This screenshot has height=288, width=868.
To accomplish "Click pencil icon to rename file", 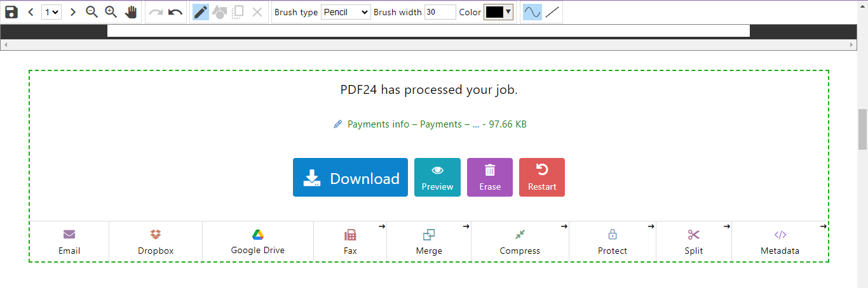I will (338, 124).
